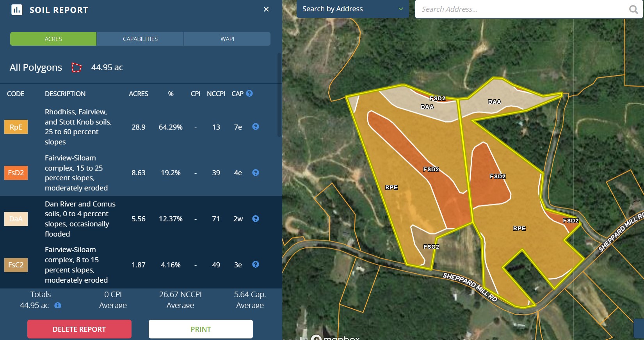
Task: Click the Delete Report button
Action: [79, 329]
